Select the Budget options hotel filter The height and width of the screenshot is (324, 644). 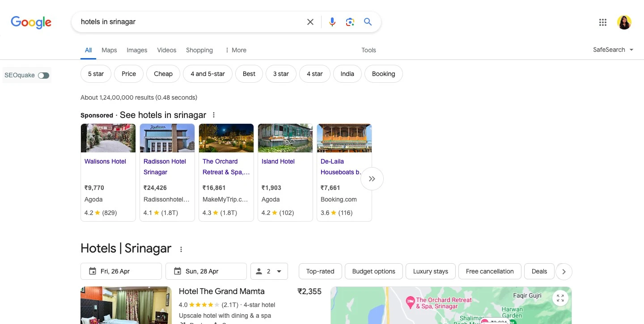(374, 271)
